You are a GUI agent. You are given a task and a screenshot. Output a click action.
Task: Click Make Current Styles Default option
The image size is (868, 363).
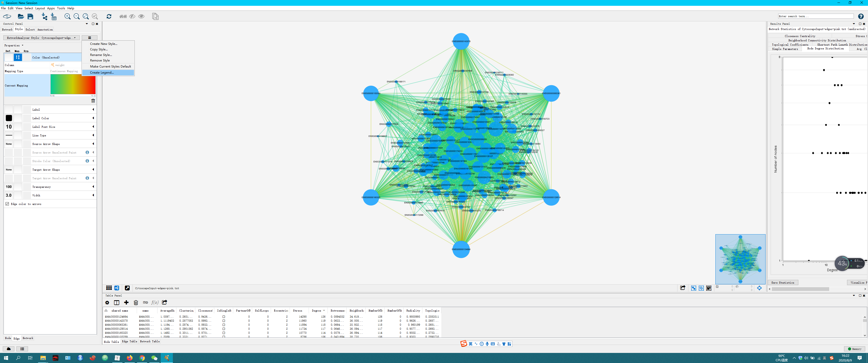(x=110, y=66)
